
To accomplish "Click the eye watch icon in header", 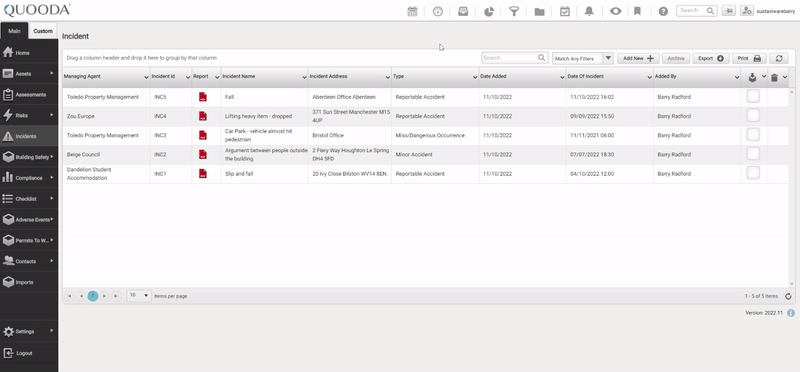I will pyautogui.click(x=615, y=11).
